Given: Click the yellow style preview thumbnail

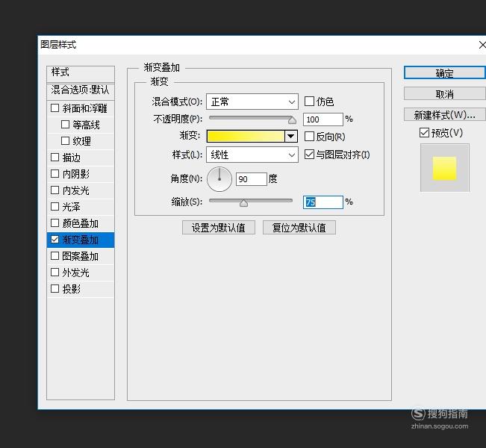Looking at the screenshot, I should point(444,168).
